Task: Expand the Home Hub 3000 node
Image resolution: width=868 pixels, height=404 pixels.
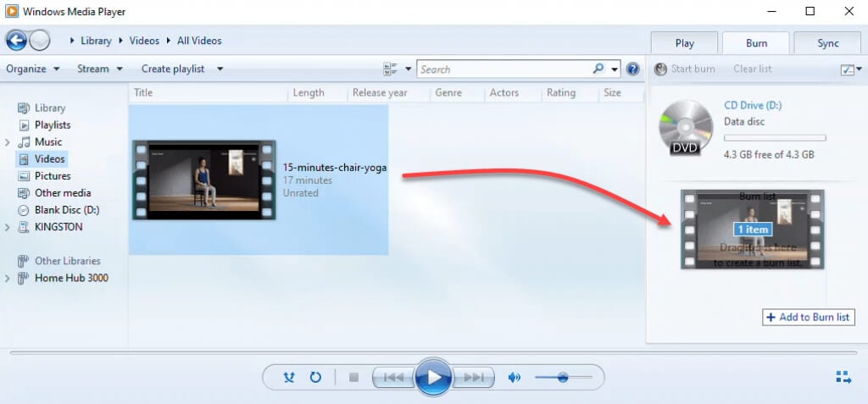Action: coord(7,279)
